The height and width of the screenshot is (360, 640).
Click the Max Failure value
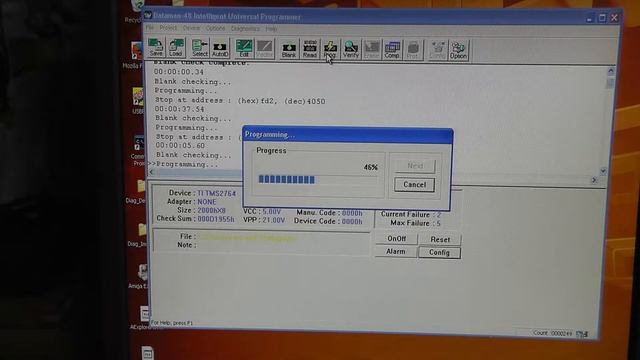pyautogui.click(x=438, y=223)
